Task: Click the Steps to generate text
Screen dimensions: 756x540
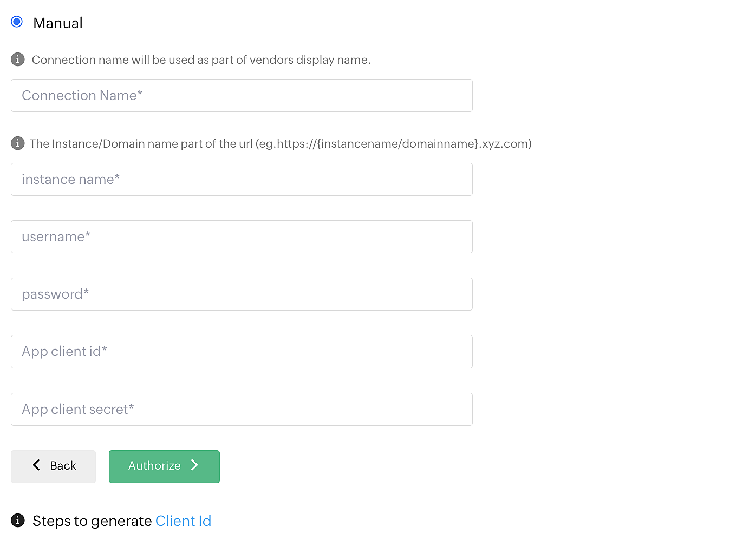Action: [x=92, y=521]
